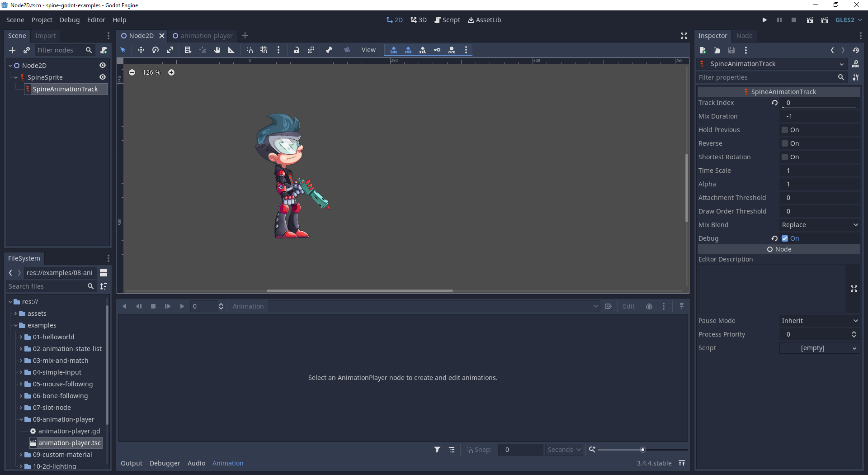The width and height of the screenshot is (868, 475).
Task: Toggle location keys (loc) mask
Action: click(394, 50)
